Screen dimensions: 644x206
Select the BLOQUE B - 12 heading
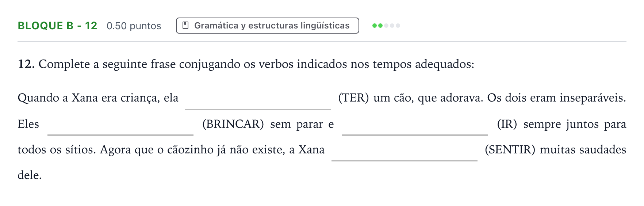[57, 26]
